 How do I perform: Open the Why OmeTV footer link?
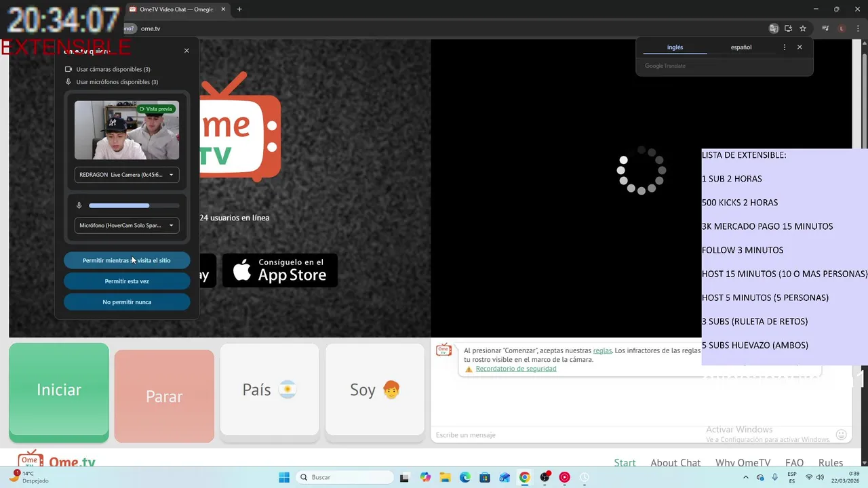coord(743,463)
